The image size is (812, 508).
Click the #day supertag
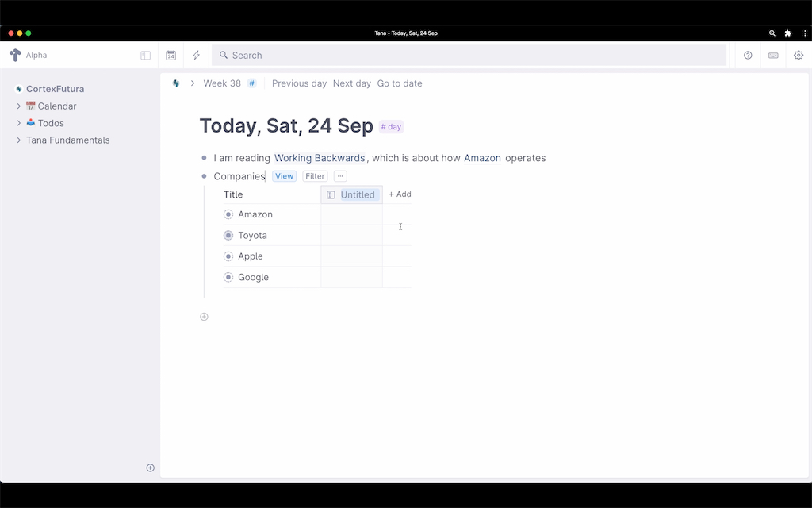[x=391, y=127]
